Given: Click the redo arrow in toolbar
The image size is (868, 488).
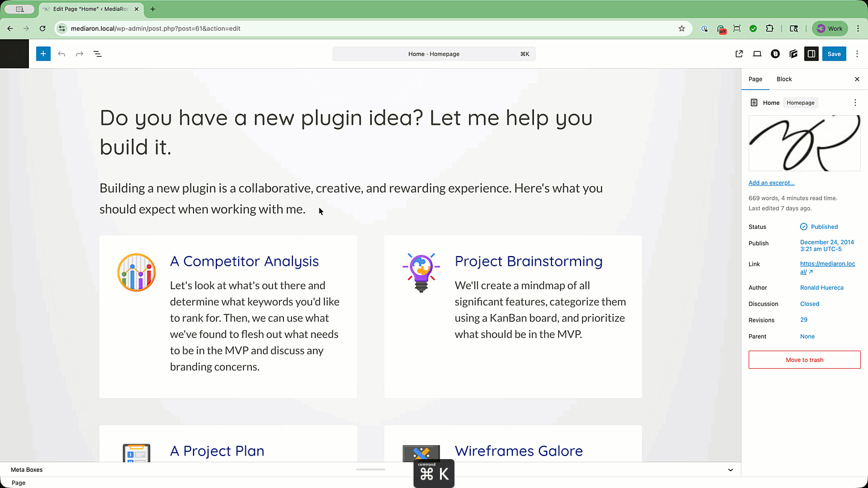Looking at the screenshot, I should (80, 54).
